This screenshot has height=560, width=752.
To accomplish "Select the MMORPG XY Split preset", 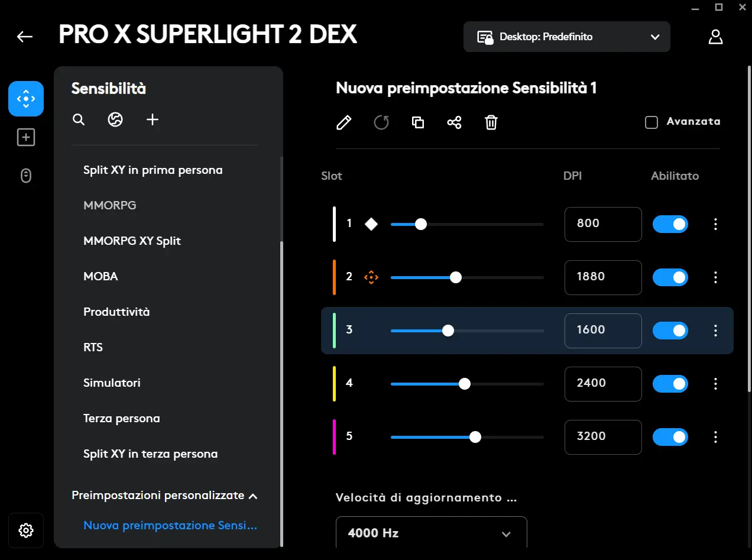I will coord(132,241).
